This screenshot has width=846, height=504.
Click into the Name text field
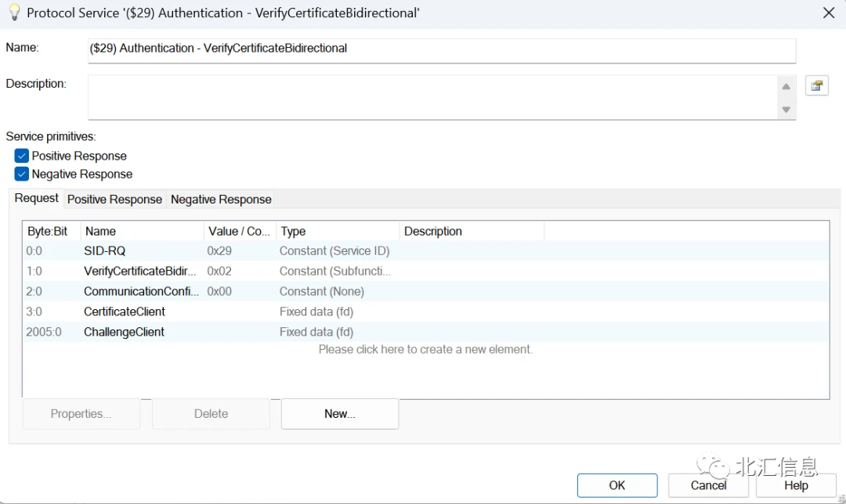(442, 49)
